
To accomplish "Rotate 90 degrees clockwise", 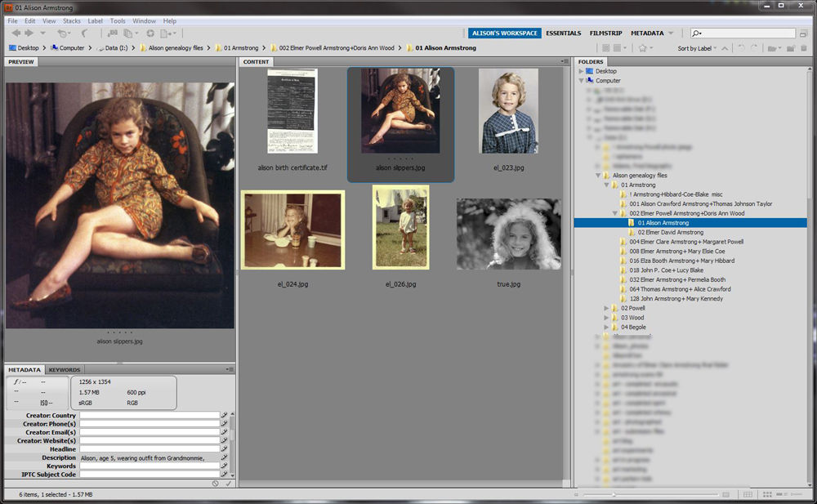I will (x=754, y=48).
